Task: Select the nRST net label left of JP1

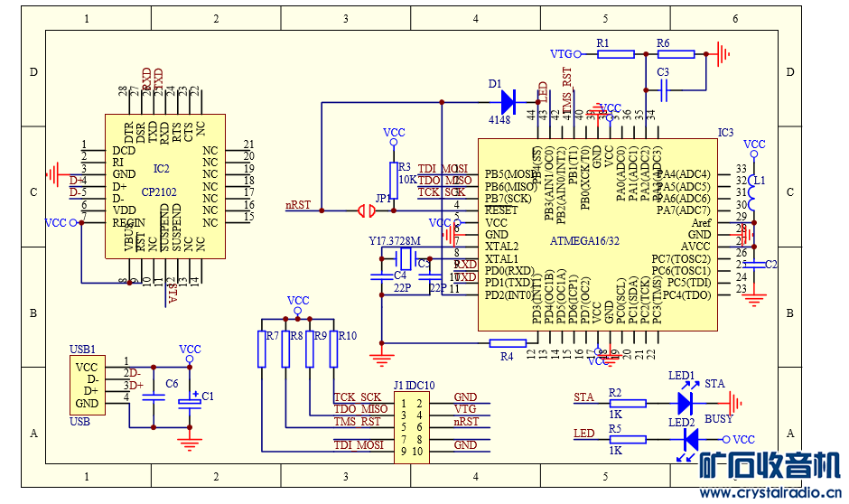Action: (x=298, y=205)
